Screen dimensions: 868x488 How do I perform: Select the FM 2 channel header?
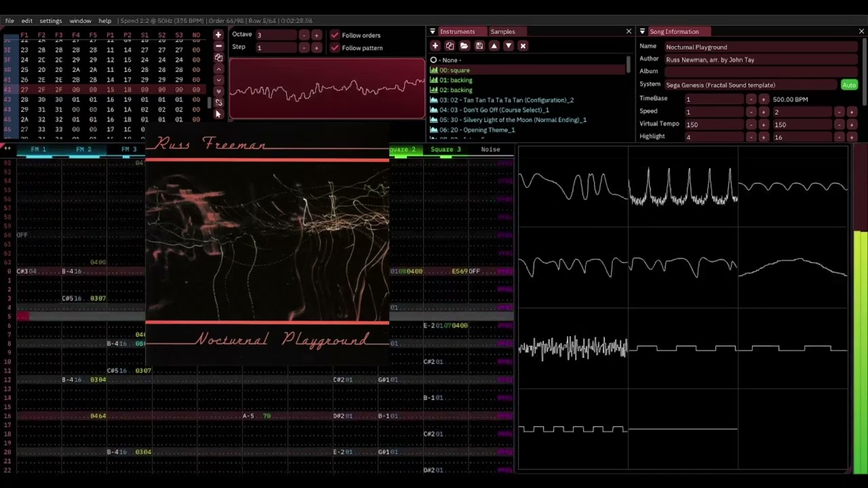[83, 149]
